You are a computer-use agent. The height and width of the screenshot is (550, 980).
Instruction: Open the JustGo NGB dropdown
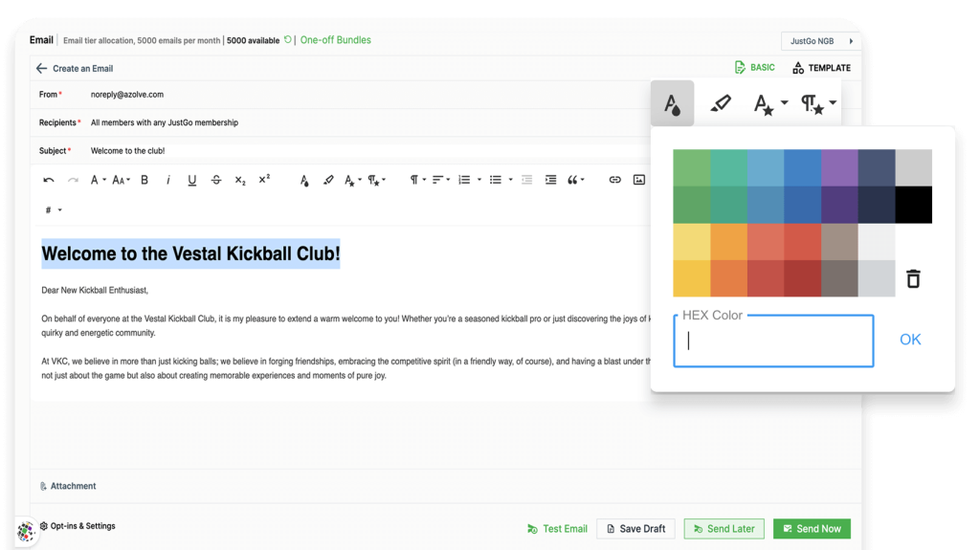[820, 41]
